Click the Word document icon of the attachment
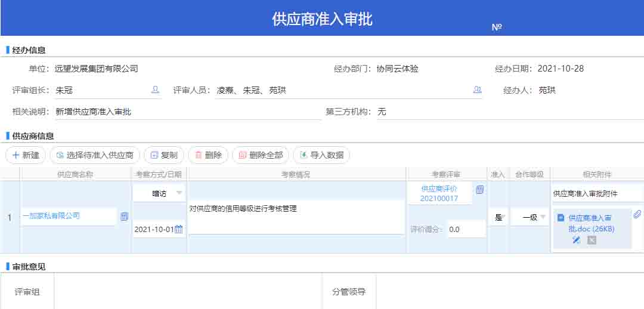This screenshot has width=644, height=309. click(561, 218)
